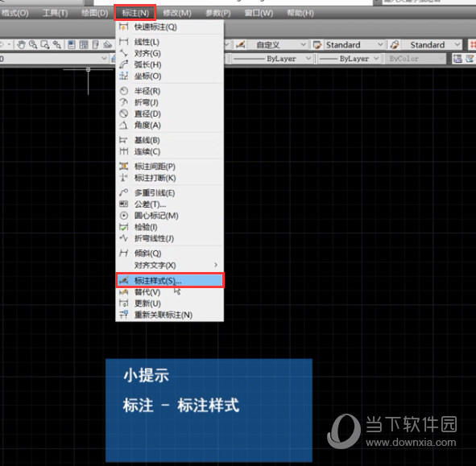Viewport: 476px width, 466px height.
Task: Open the ByColor plot style dropdown
Action: click(416, 59)
